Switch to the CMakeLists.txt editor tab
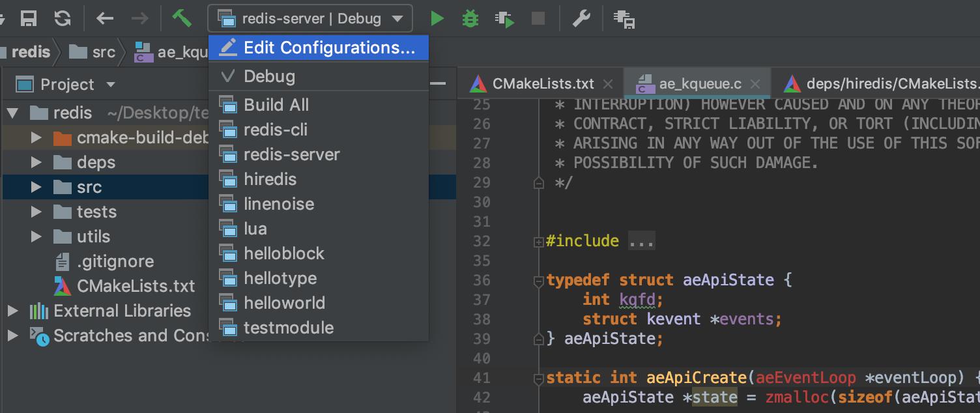The width and height of the screenshot is (980, 413). [543, 84]
